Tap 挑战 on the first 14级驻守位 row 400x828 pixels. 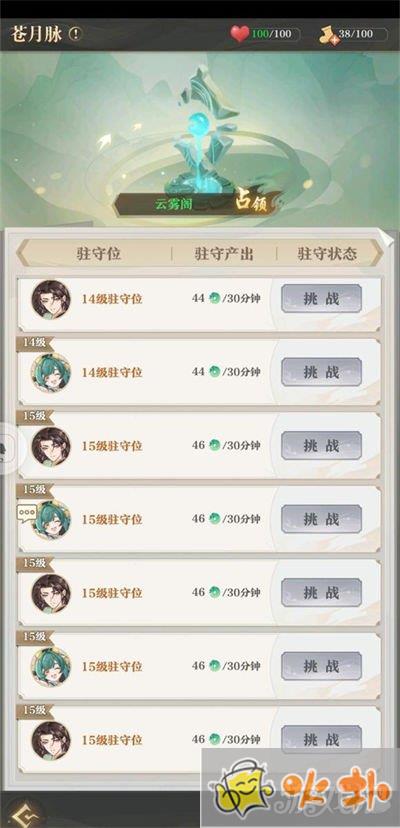click(321, 298)
